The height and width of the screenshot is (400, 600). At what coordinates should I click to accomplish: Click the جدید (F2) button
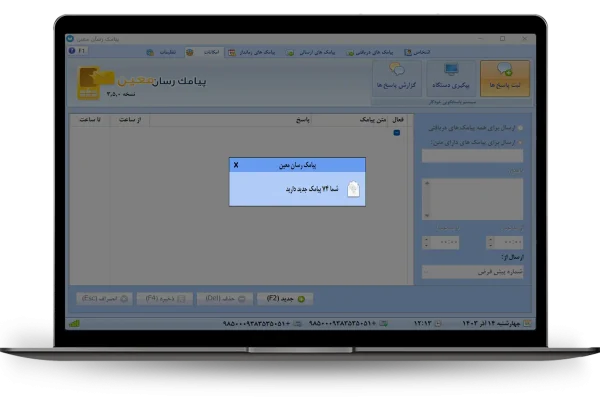coord(285,298)
